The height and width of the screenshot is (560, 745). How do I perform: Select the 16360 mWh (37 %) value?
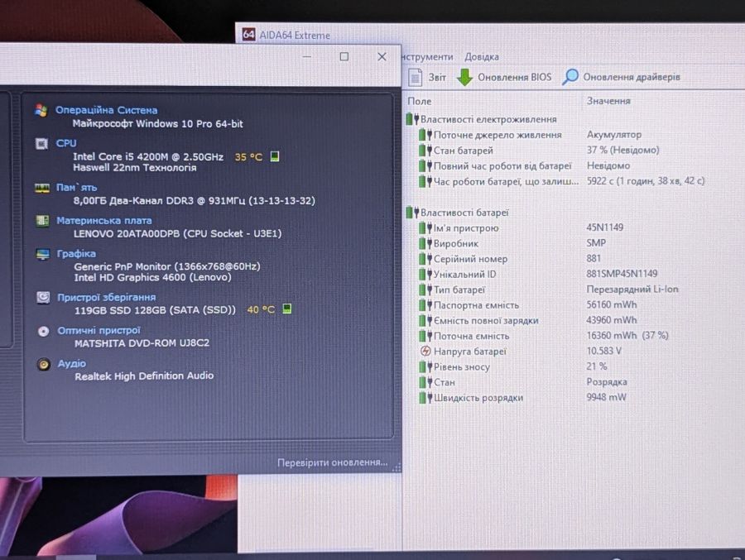[x=627, y=335]
